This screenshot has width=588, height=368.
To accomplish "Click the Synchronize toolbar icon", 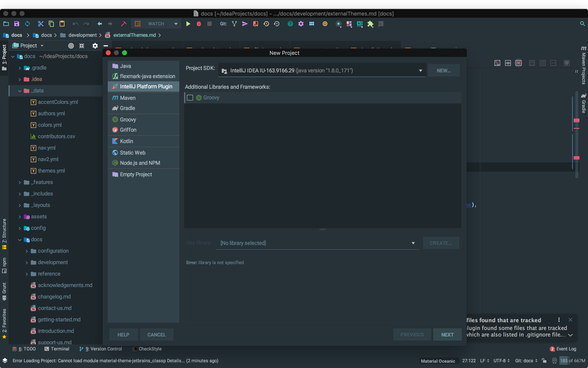I will pos(27,24).
